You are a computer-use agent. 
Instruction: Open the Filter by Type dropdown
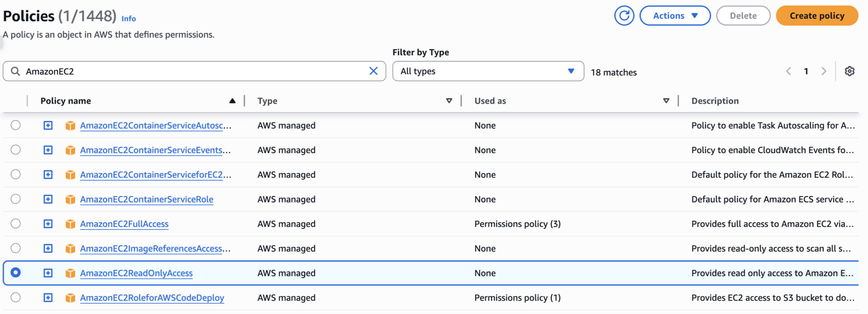(x=488, y=71)
